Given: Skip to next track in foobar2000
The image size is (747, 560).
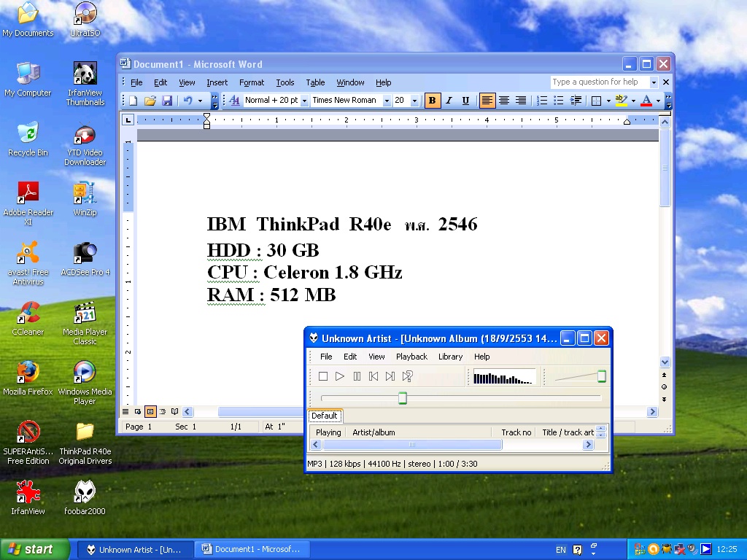Looking at the screenshot, I should [x=390, y=376].
